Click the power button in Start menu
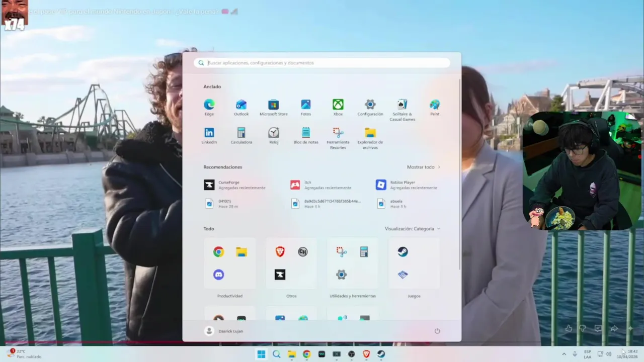 tap(437, 331)
